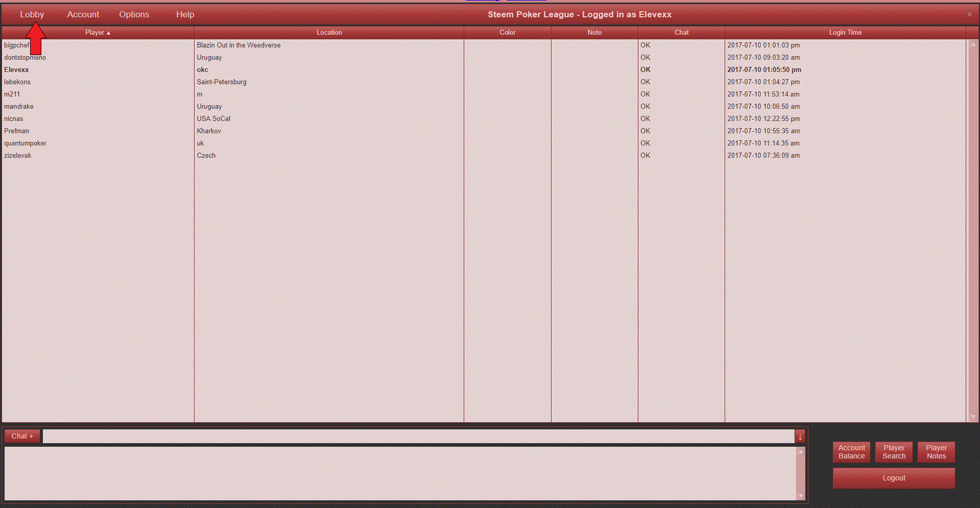Open the Options menu

[134, 14]
